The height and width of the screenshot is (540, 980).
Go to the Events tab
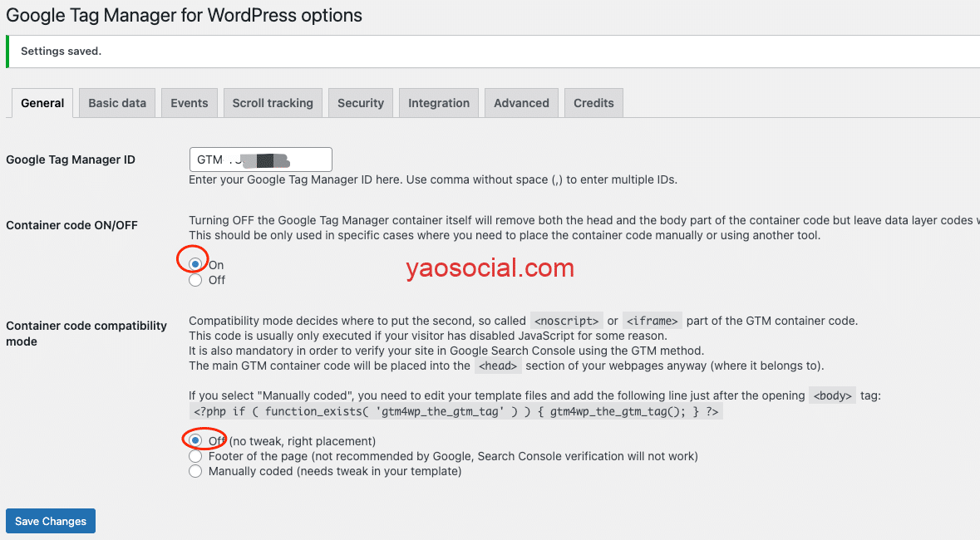click(190, 103)
